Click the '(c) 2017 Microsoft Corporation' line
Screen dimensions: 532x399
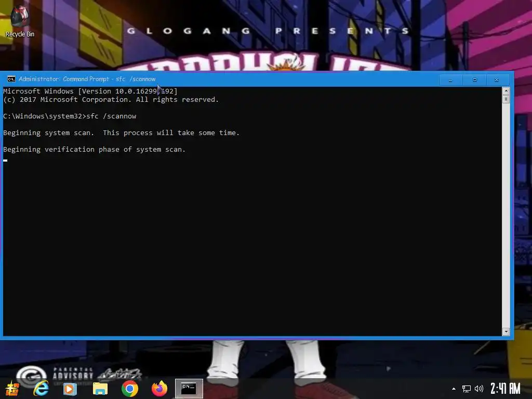coord(111,99)
